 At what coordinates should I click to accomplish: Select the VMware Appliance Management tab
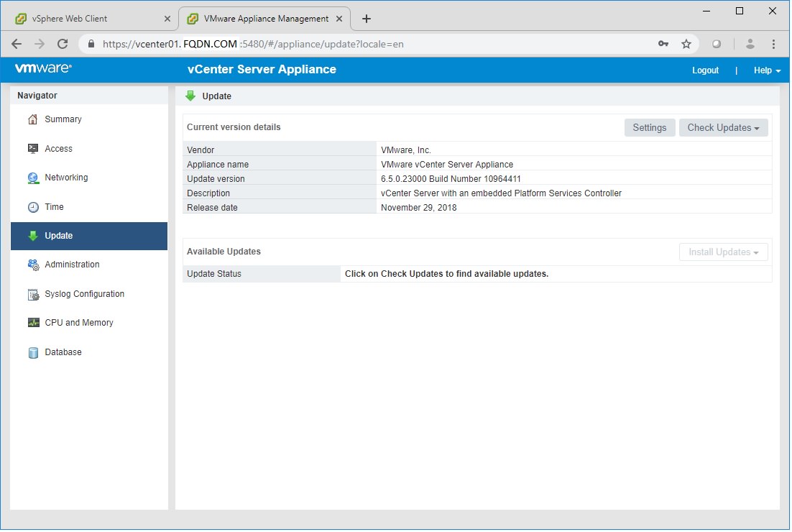(x=266, y=19)
